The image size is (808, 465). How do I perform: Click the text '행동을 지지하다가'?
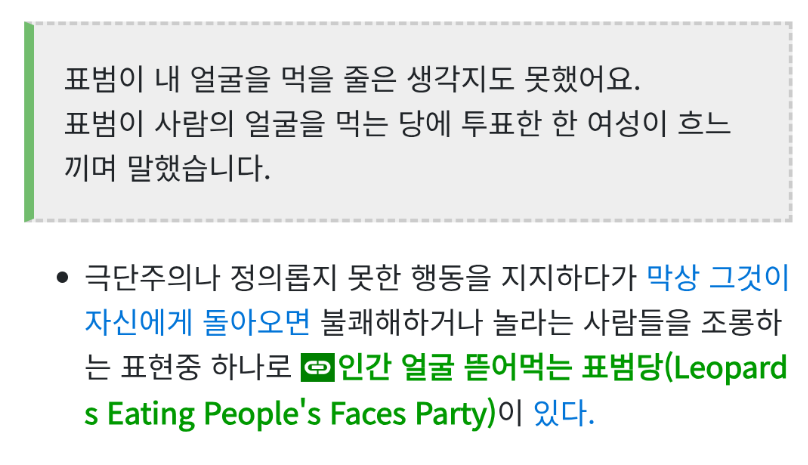(x=524, y=278)
